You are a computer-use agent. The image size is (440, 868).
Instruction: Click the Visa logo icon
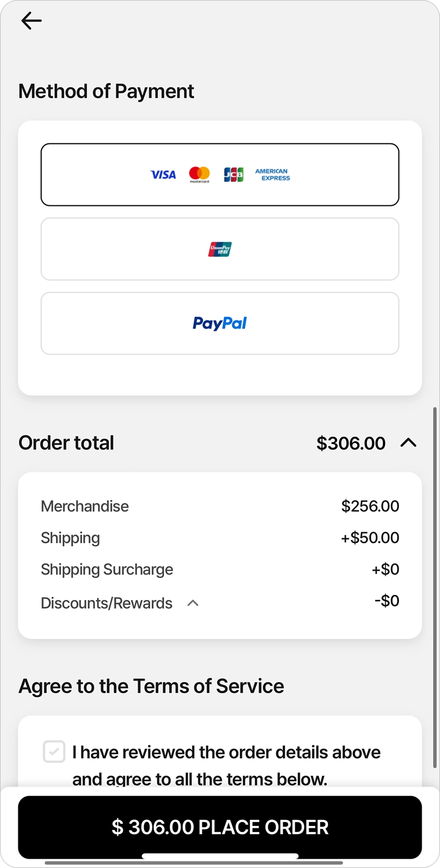163,175
